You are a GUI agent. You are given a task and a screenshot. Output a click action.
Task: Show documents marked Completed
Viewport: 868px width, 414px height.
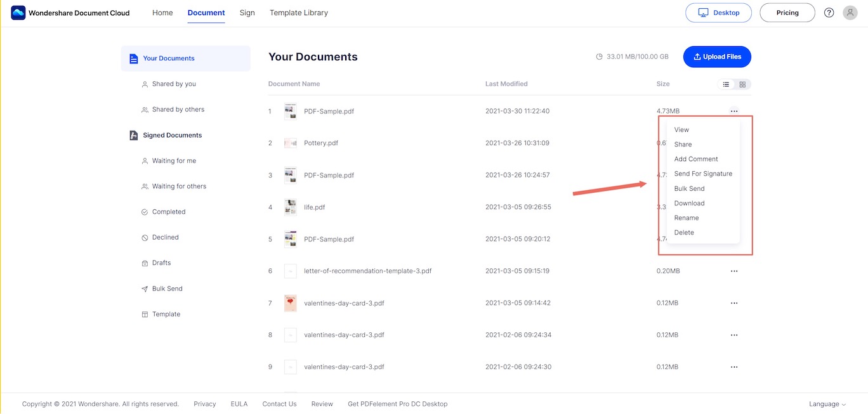[168, 212]
